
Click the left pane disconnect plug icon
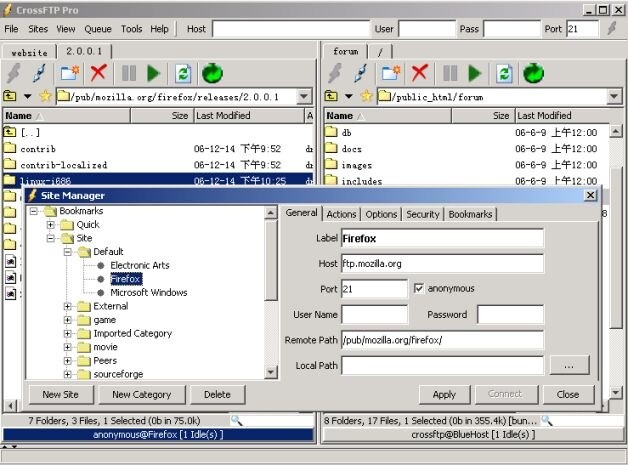click(x=39, y=73)
